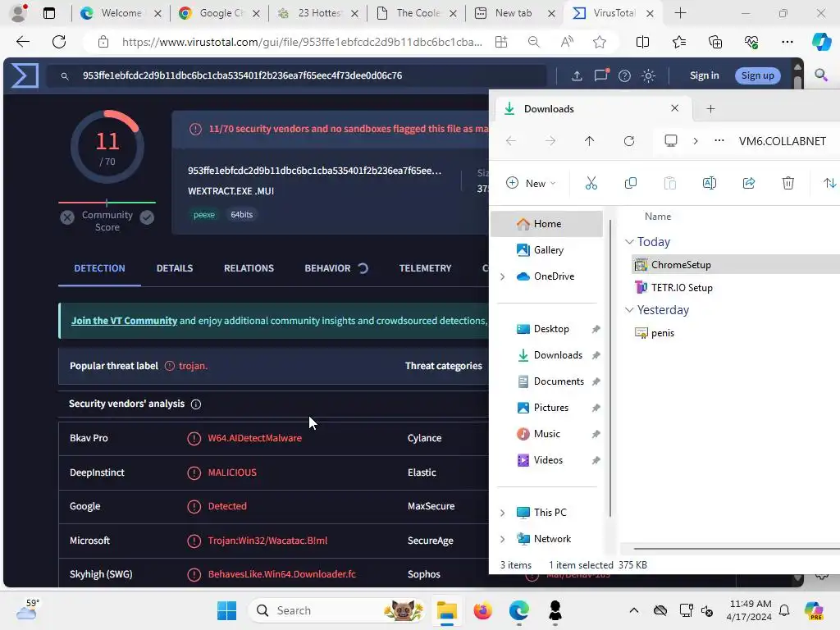Click the Copy icon in File Explorer toolbar
840x630 pixels.
631,183
